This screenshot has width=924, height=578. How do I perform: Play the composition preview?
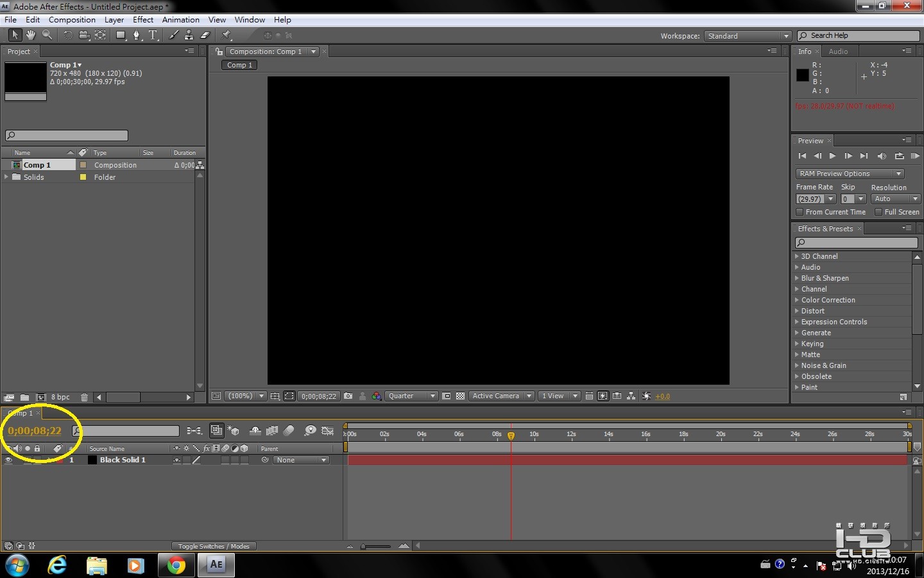click(832, 156)
